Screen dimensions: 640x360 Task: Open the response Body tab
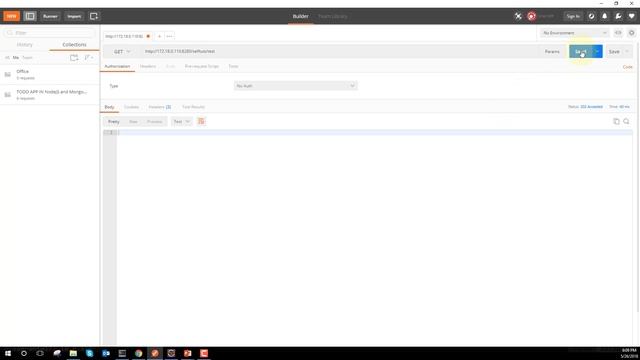pos(109,107)
